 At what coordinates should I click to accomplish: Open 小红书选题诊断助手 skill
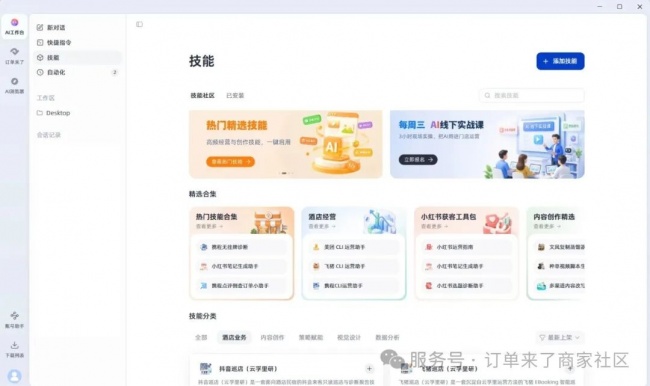coord(466,286)
